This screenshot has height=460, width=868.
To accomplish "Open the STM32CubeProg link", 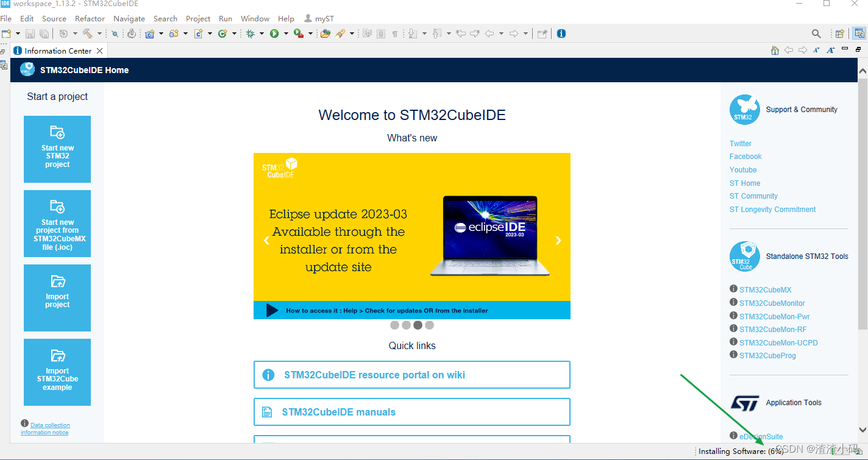I will (x=767, y=356).
